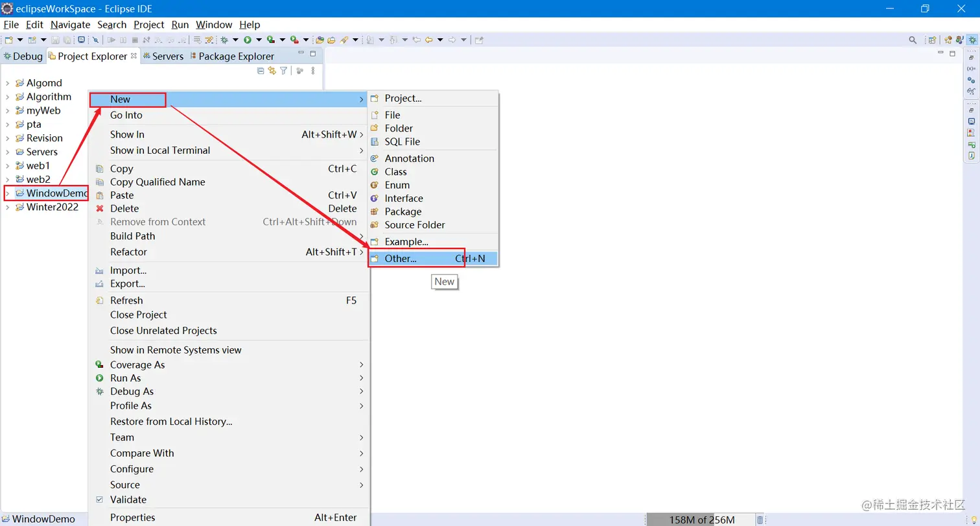Select Source Folder in New submenu

tap(433, 225)
